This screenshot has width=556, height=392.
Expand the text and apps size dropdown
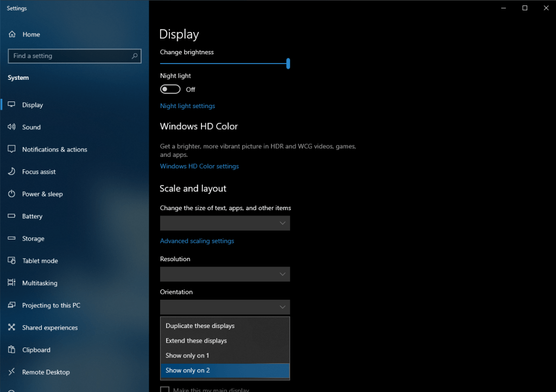point(225,223)
